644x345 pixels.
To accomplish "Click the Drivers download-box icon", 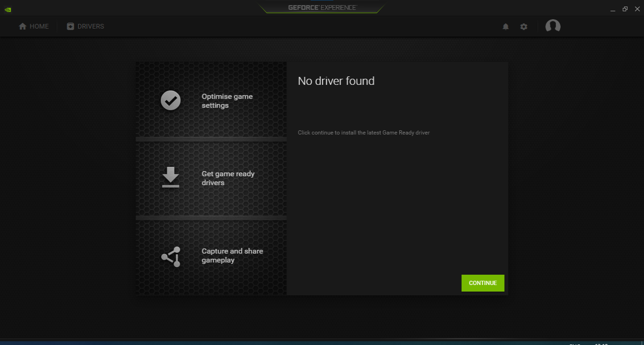I will tap(70, 27).
